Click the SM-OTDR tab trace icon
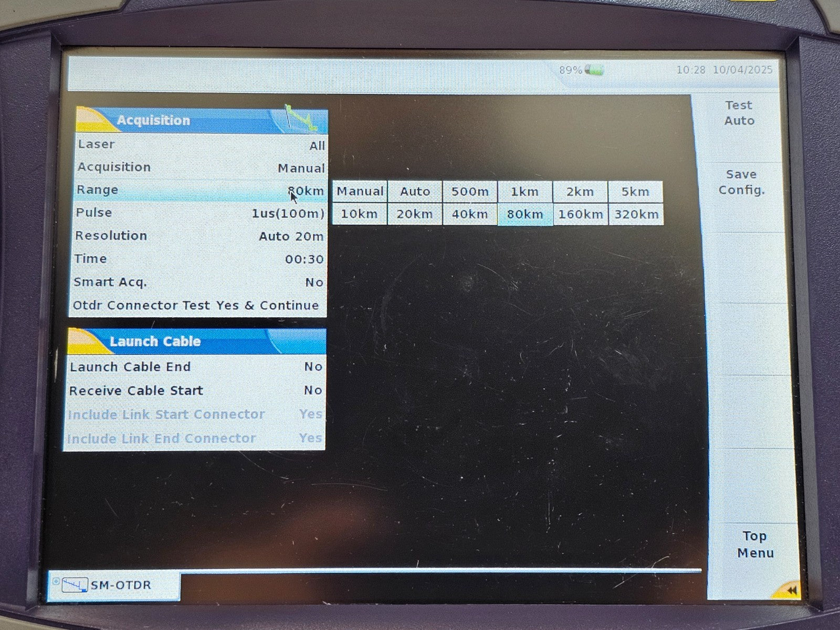This screenshot has height=630, width=840. pos(74,585)
